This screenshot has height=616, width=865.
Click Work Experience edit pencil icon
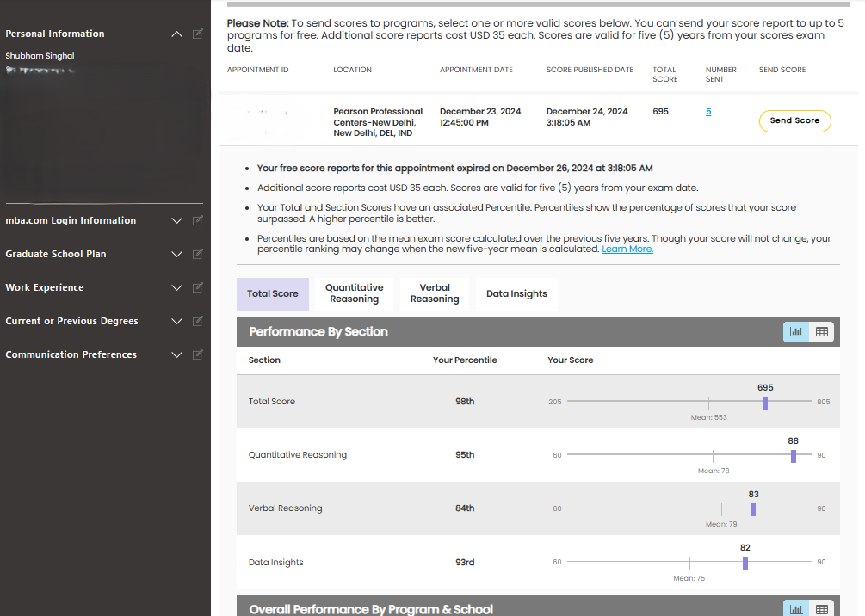[198, 288]
